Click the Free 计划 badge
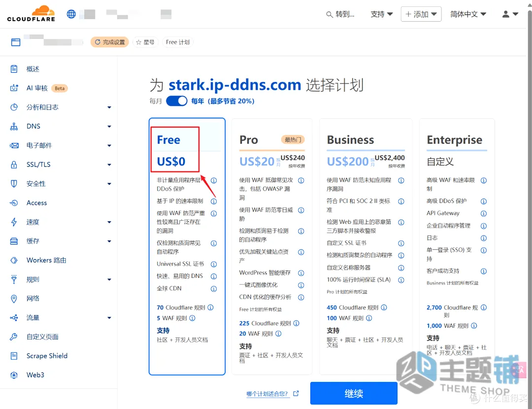 coord(178,42)
